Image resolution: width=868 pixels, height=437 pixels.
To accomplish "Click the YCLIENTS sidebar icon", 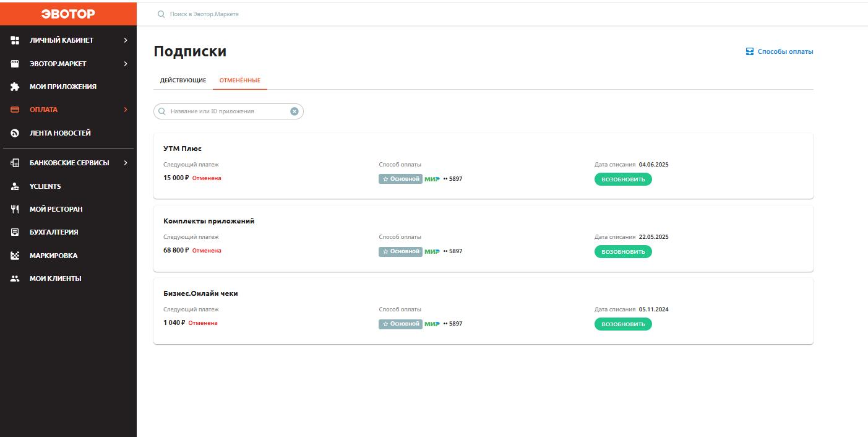I will point(15,186).
